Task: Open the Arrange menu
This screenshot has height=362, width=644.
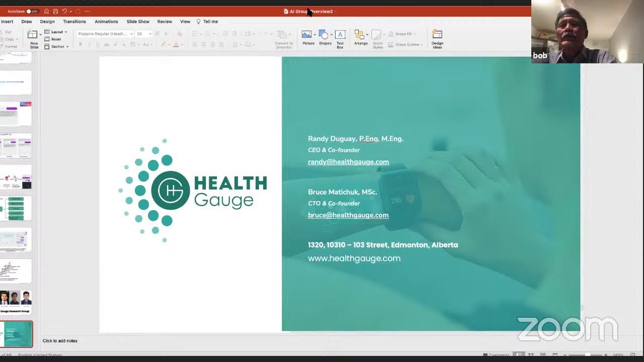Action: point(361,38)
